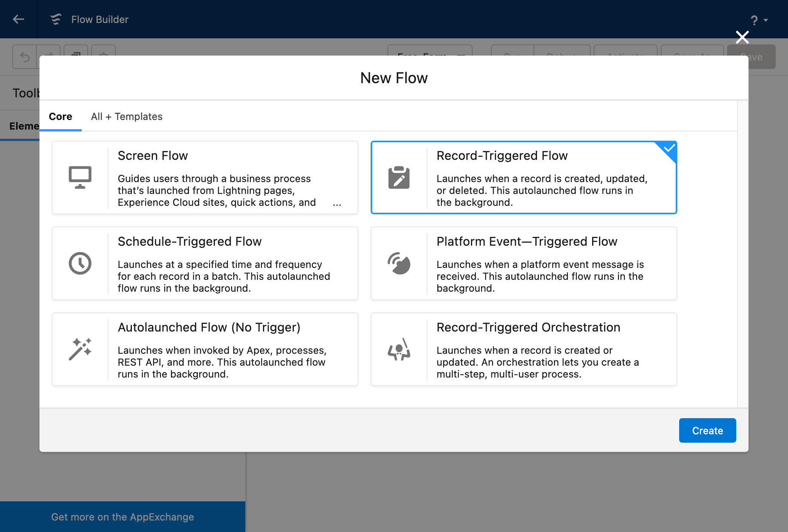Viewport: 788px width, 532px height.
Task: Click the Platform Event satellite dish icon
Action: pyautogui.click(x=399, y=263)
